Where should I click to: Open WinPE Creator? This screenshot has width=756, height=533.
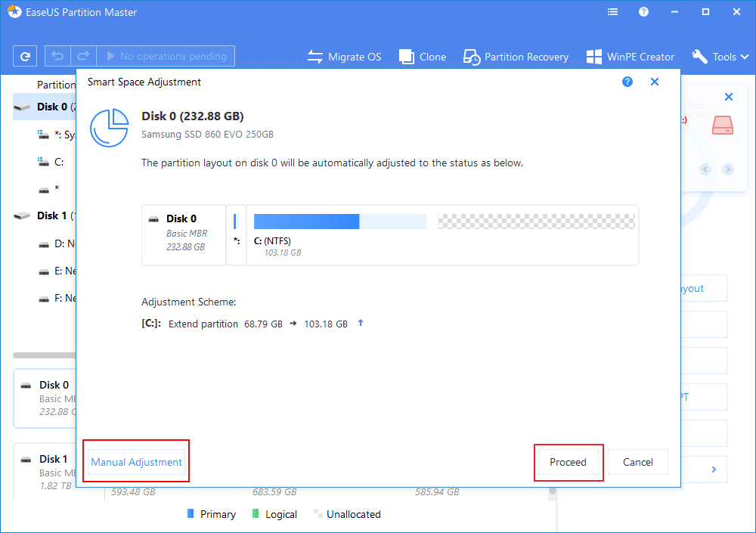coord(631,57)
